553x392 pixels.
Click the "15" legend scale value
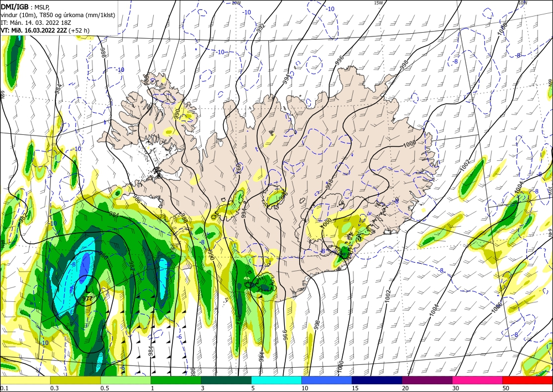coord(355,388)
